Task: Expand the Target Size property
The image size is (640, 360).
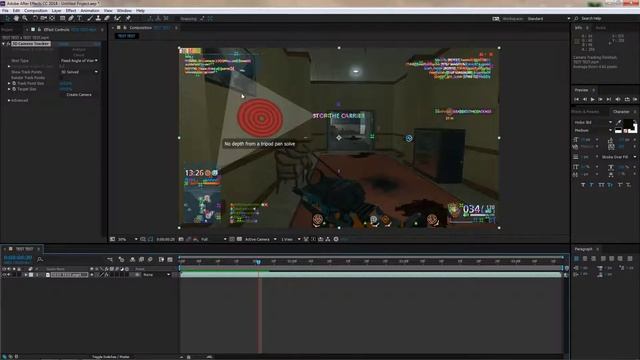Action: pyautogui.click(x=9, y=89)
